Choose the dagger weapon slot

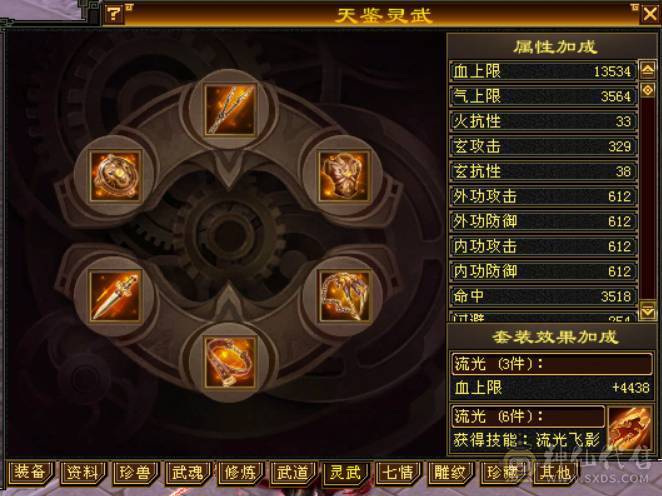click(x=115, y=296)
